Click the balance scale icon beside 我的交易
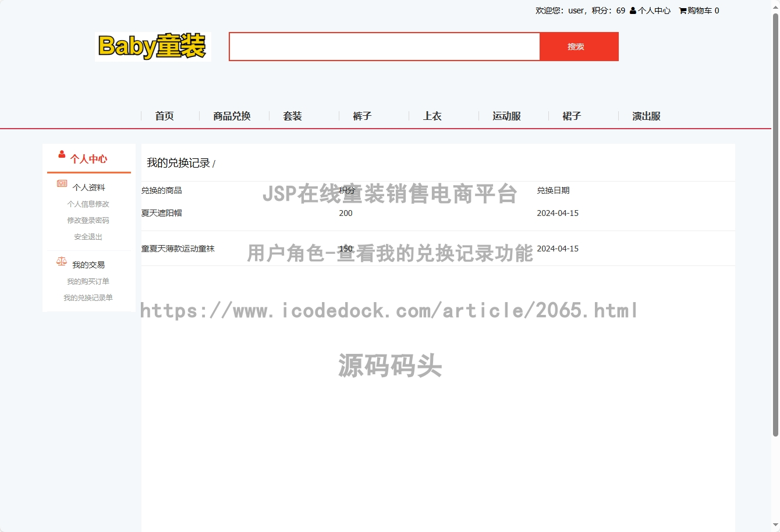780x532 pixels. (x=62, y=261)
